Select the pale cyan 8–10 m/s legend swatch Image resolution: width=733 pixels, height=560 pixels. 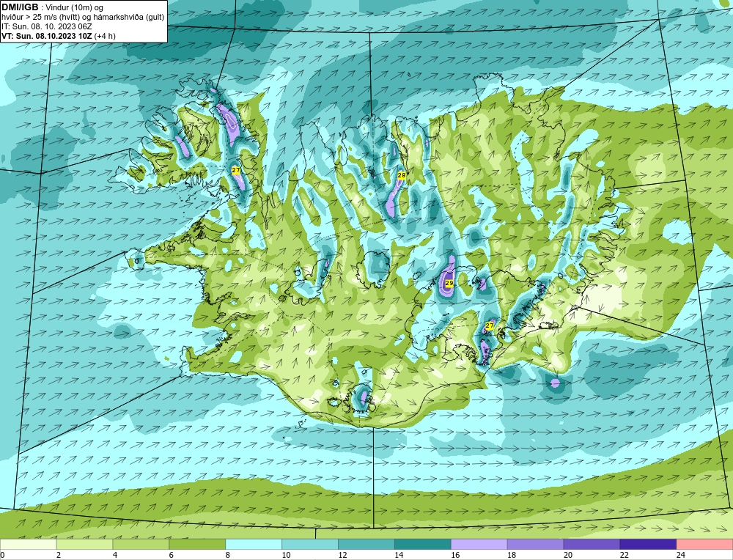click(x=254, y=545)
